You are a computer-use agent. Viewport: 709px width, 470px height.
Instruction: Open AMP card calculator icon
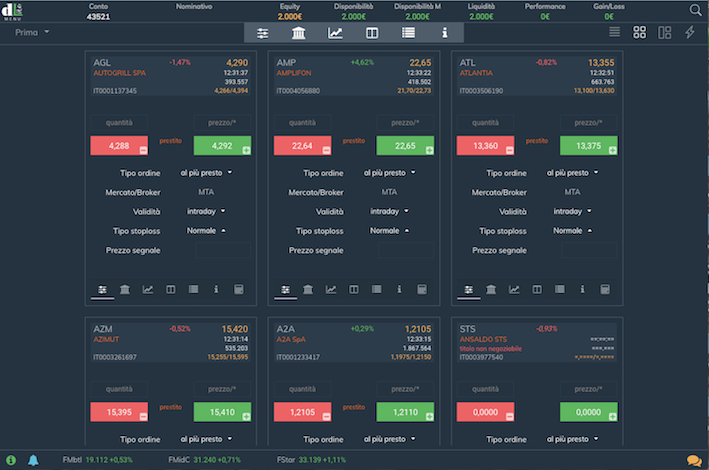(x=422, y=290)
